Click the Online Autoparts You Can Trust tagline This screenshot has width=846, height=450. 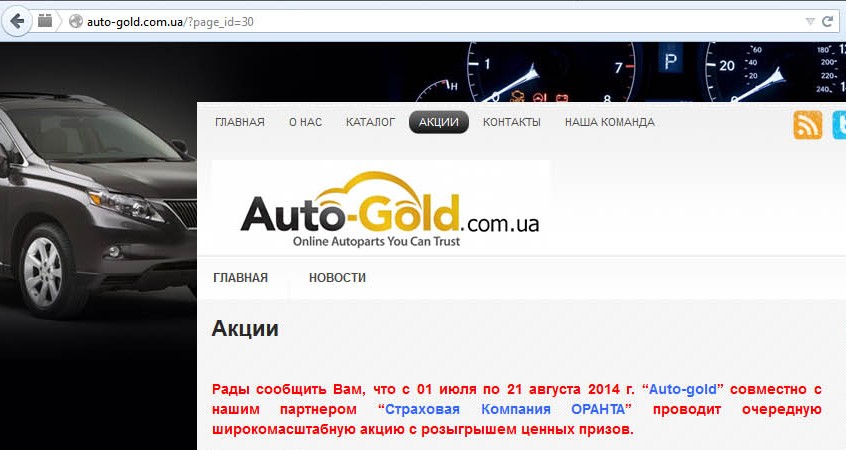pos(376,242)
